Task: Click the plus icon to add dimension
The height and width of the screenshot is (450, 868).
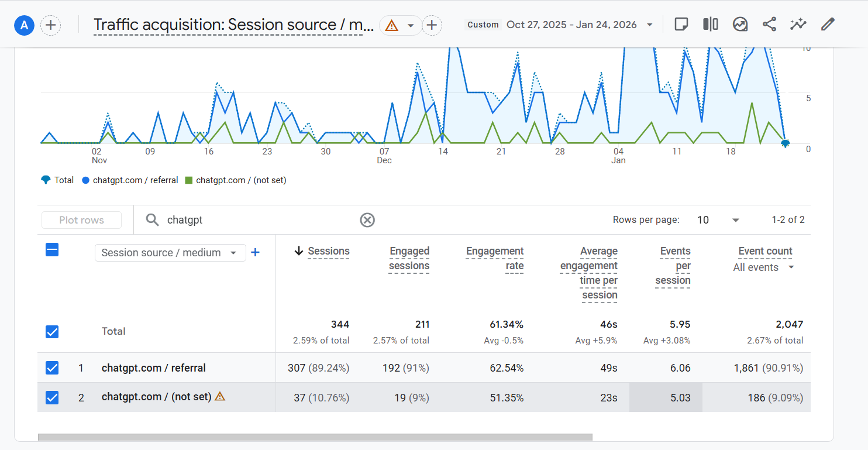Action: click(255, 252)
